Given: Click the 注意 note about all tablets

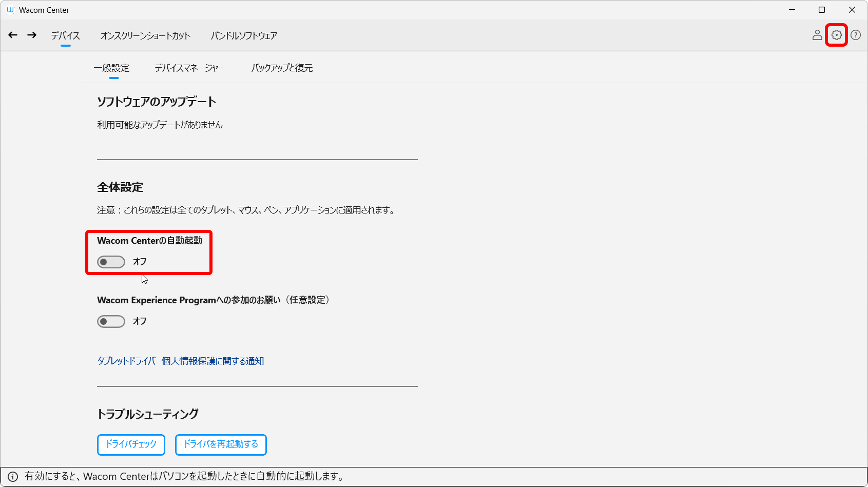Looking at the screenshot, I should coord(246,210).
